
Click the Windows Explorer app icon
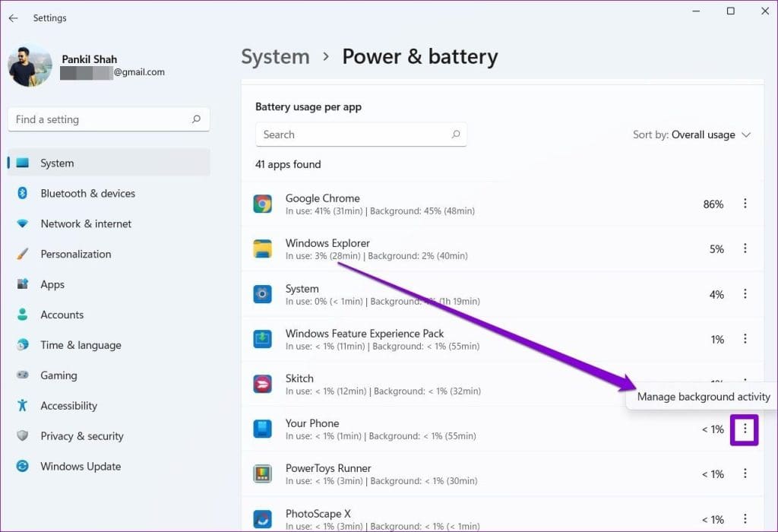[262, 249]
